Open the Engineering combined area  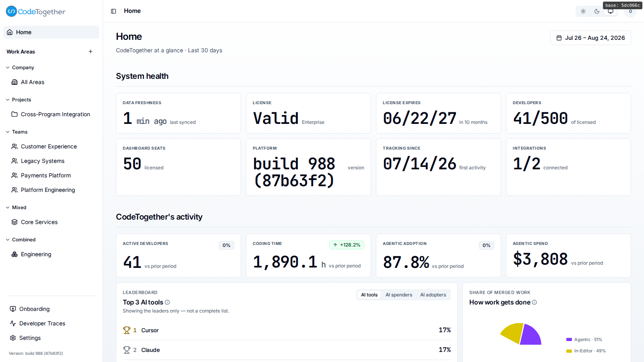[x=53, y=254]
